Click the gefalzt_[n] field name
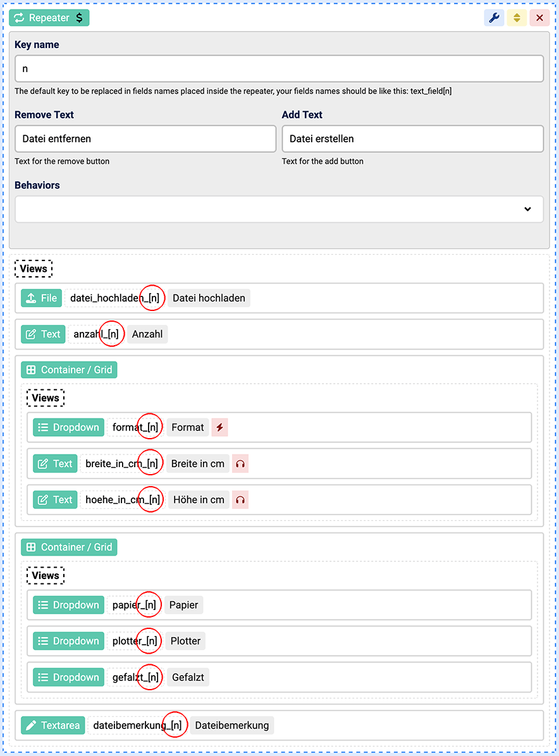 coord(135,677)
